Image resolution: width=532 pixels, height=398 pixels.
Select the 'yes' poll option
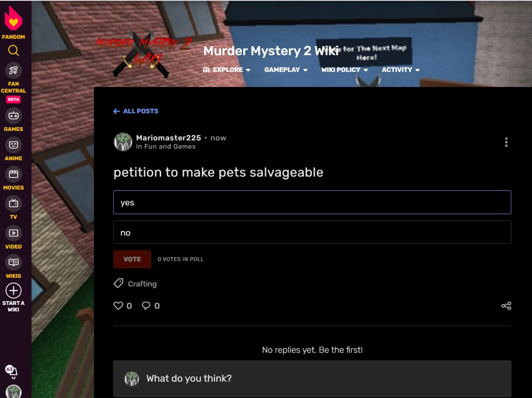[312, 202]
